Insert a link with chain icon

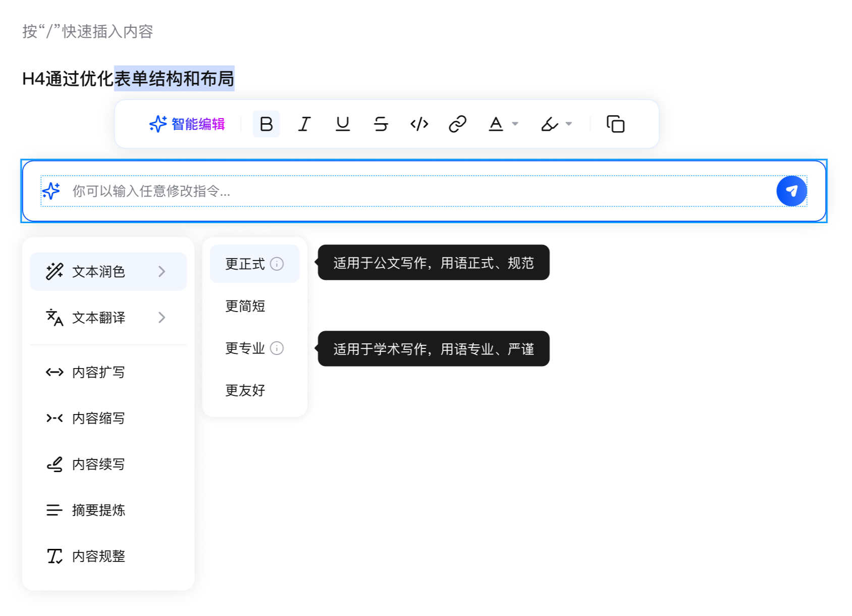point(457,124)
